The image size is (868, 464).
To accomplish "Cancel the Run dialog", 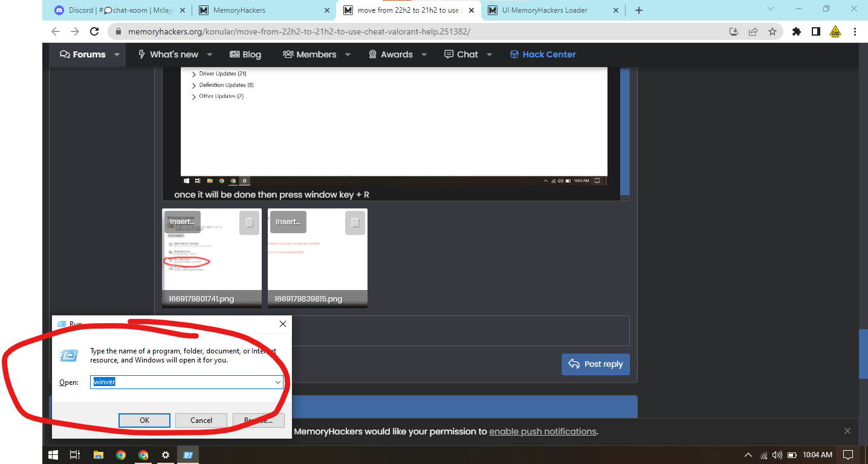I will [201, 420].
